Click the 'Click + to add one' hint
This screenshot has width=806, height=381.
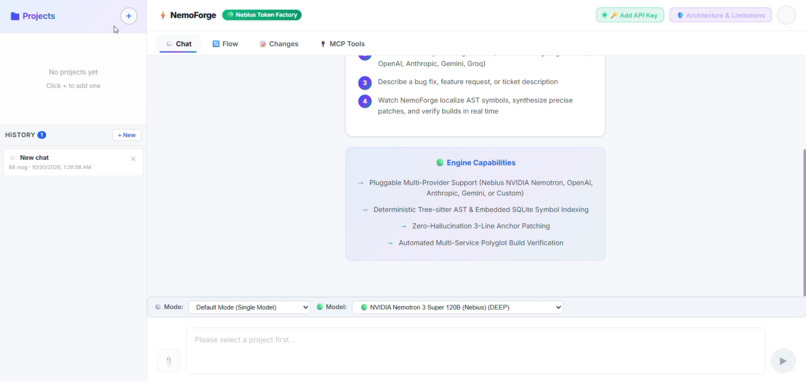[x=73, y=86]
